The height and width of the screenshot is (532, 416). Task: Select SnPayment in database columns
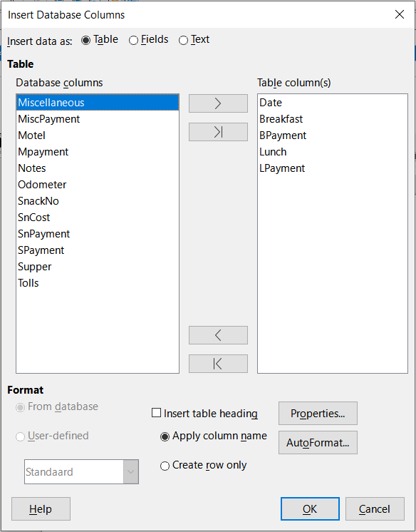98,234
